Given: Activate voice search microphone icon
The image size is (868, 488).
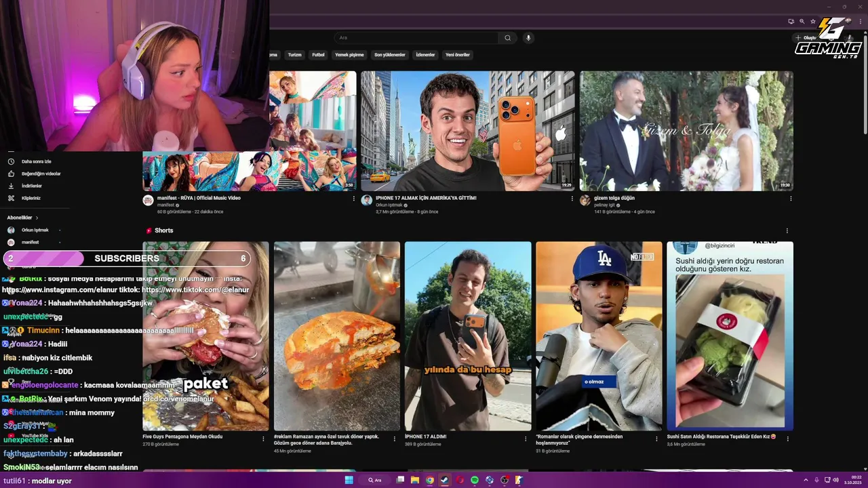Looking at the screenshot, I should 528,38.
